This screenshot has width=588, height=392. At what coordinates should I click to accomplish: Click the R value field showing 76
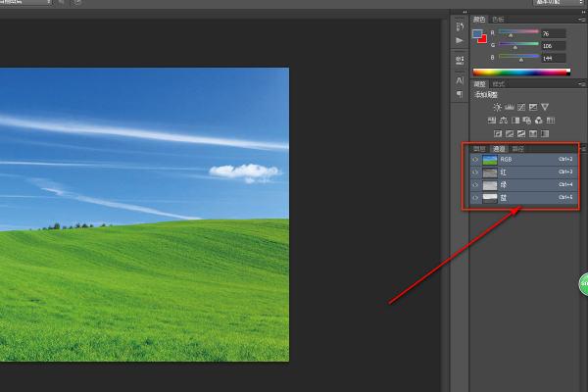(553, 33)
